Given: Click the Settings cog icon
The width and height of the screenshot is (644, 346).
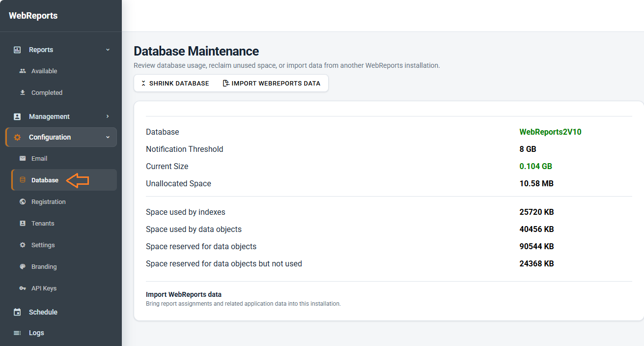Looking at the screenshot, I should 23,245.
